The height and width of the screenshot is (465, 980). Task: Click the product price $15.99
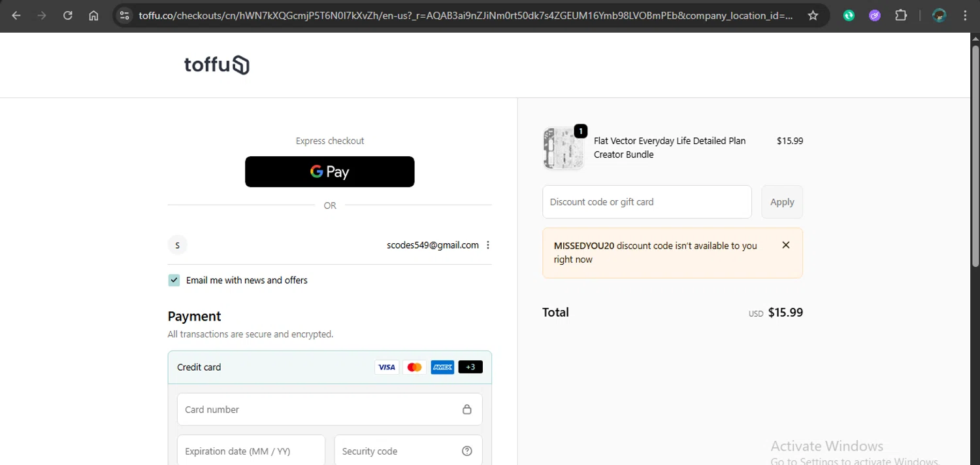click(790, 141)
